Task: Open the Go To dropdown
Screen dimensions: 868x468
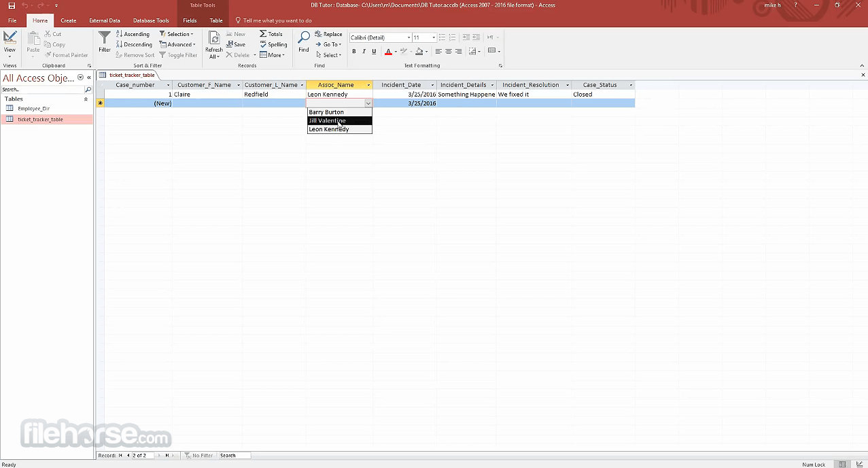Action: pos(328,44)
